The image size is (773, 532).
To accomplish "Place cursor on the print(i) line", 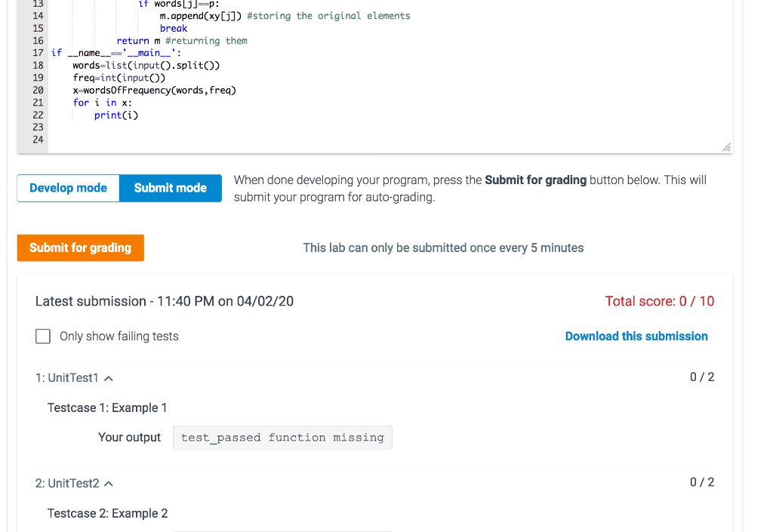I will (x=116, y=115).
